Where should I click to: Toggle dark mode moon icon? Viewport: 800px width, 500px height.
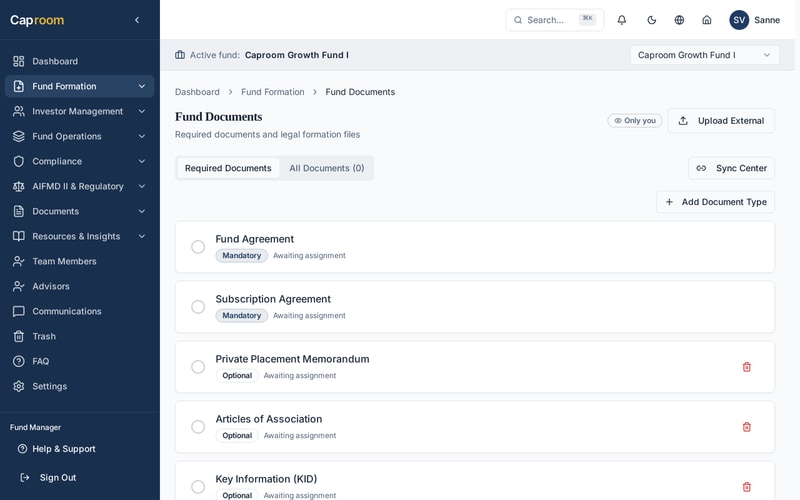(x=652, y=20)
